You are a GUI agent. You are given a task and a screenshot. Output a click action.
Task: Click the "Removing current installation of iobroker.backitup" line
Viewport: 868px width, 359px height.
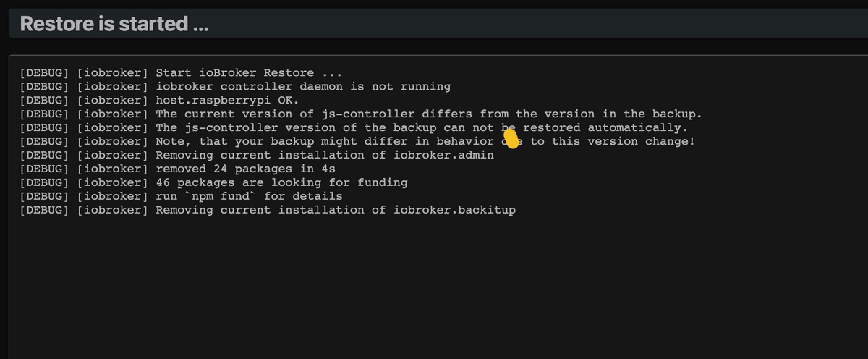(x=336, y=210)
